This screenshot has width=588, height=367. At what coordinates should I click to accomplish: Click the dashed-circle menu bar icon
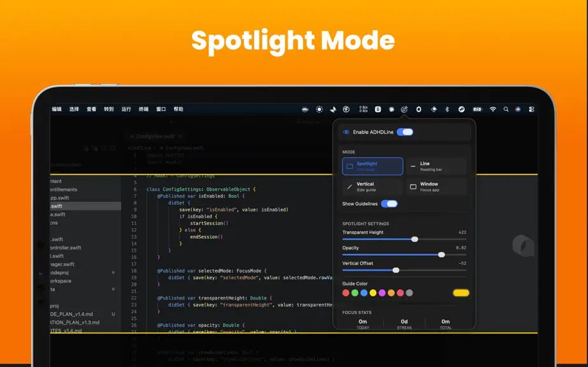[x=319, y=110]
